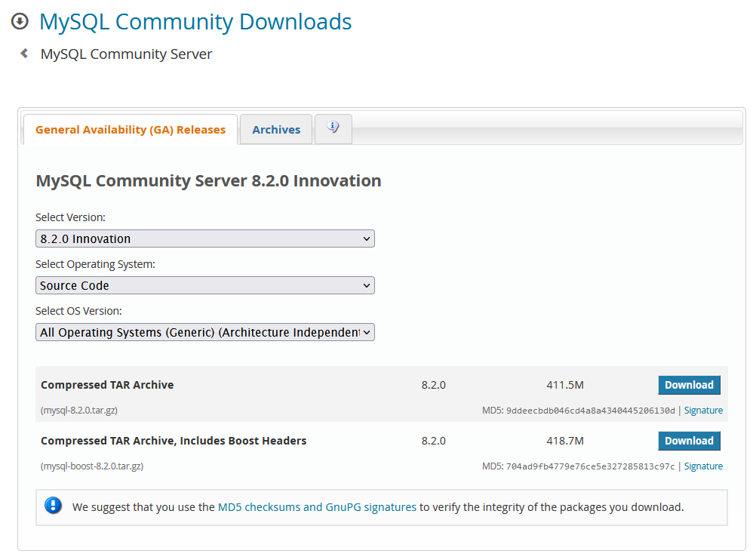Image resolution: width=756 pixels, height=560 pixels.
Task: Open the information bubble icon tab
Action: coord(333,128)
